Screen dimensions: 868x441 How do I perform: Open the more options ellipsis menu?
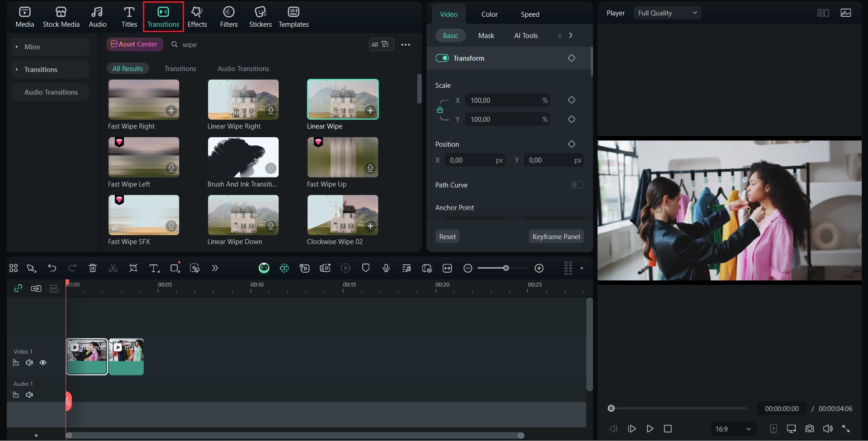[x=406, y=44]
